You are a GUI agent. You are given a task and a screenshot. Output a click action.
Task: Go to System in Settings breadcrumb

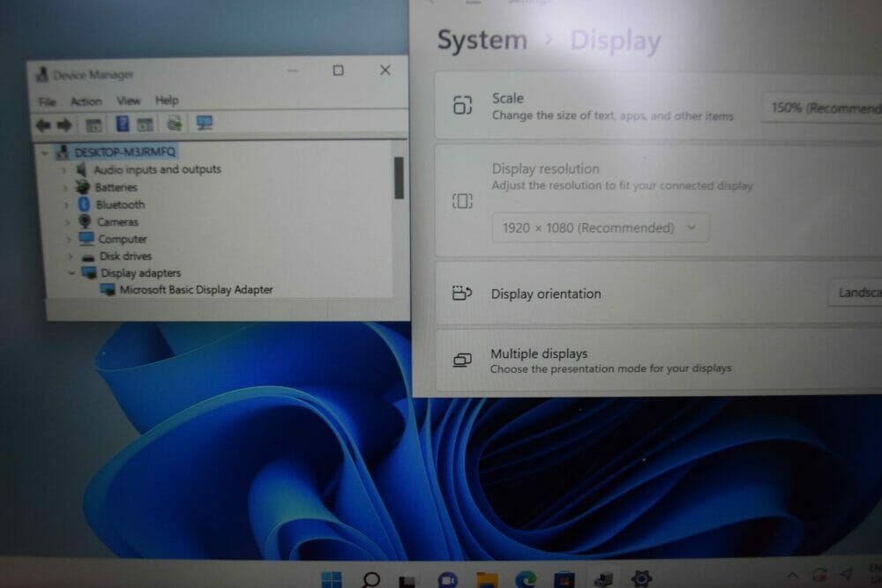[482, 41]
